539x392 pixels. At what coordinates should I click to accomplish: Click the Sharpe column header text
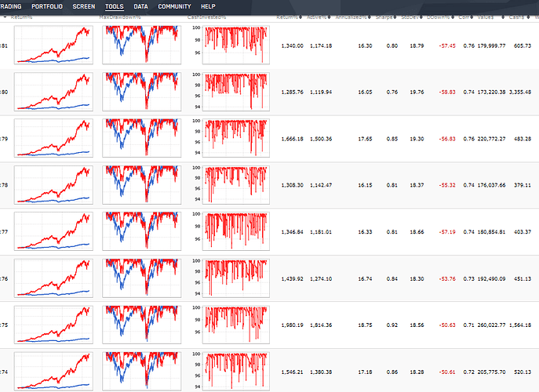coord(384,17)
